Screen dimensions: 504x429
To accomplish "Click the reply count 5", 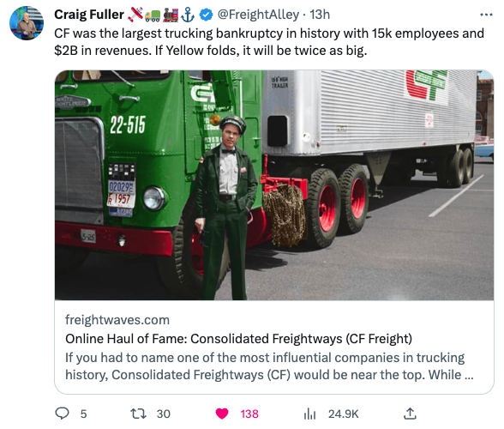I will point(84,414).
